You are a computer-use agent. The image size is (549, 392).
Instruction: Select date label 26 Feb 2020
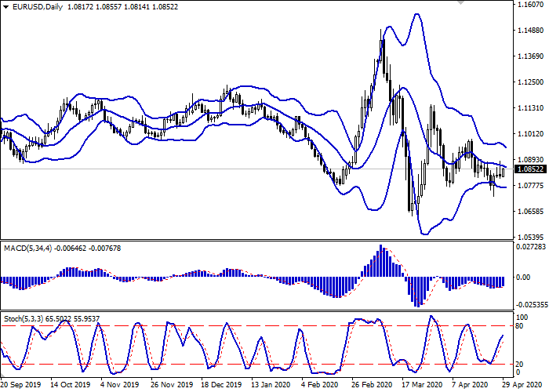click(x=373, y=385)
